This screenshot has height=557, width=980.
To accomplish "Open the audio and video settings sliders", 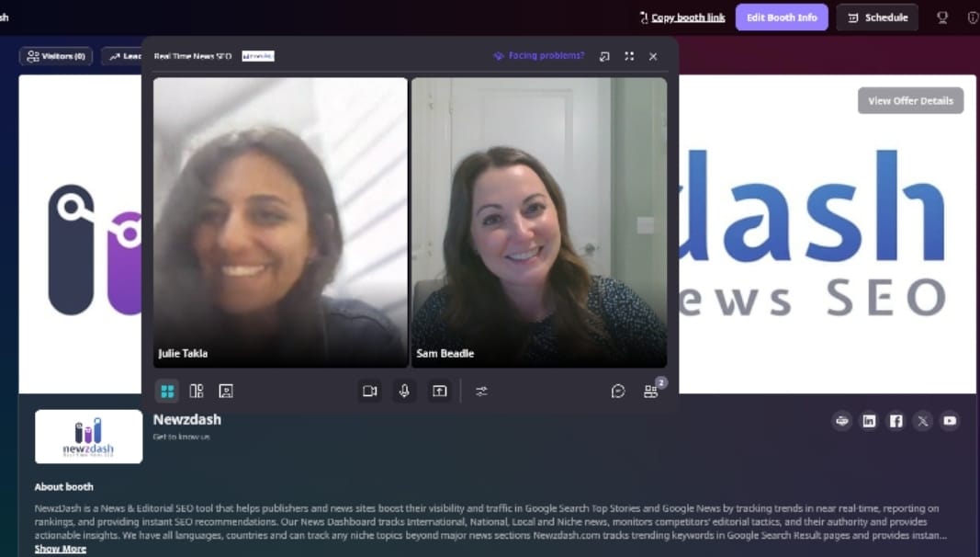I will [x=481, y=391].
